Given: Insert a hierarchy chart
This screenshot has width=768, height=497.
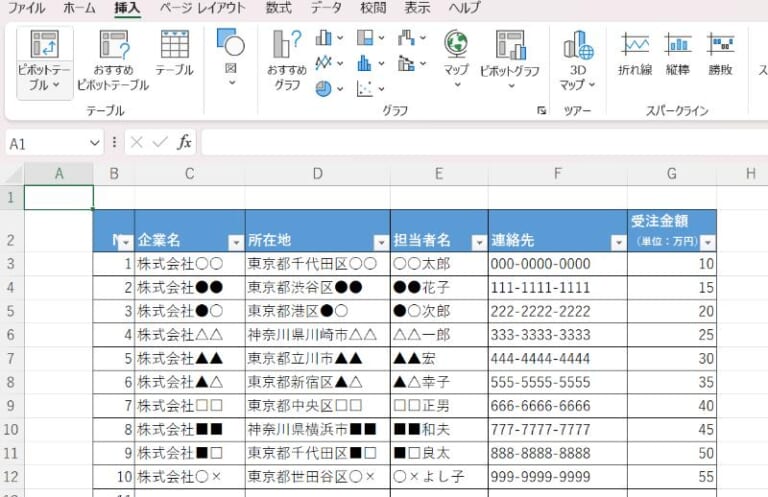Looking at the screenshot, I should coord(365,38).
